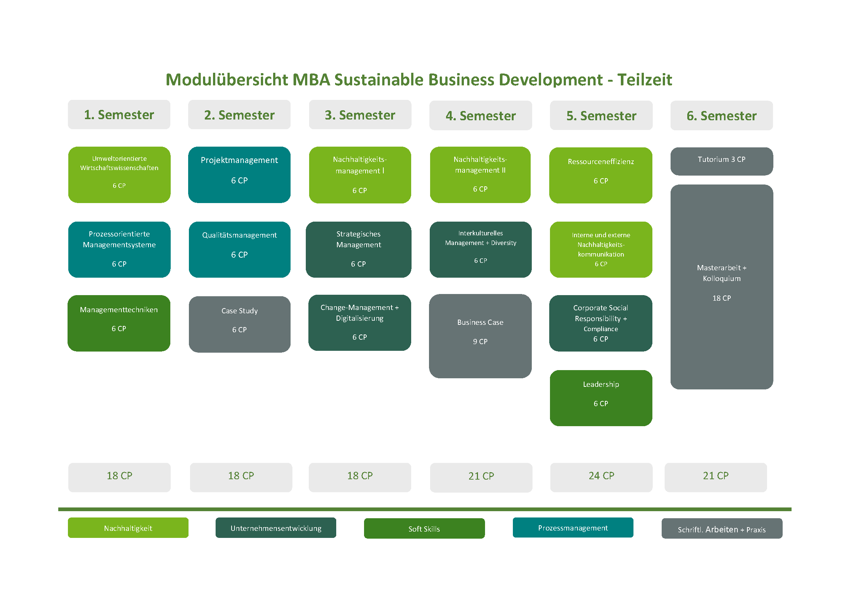Click the 24 CP total under 5. Semester
Screen dimensions: 868x614
[601, 477]
